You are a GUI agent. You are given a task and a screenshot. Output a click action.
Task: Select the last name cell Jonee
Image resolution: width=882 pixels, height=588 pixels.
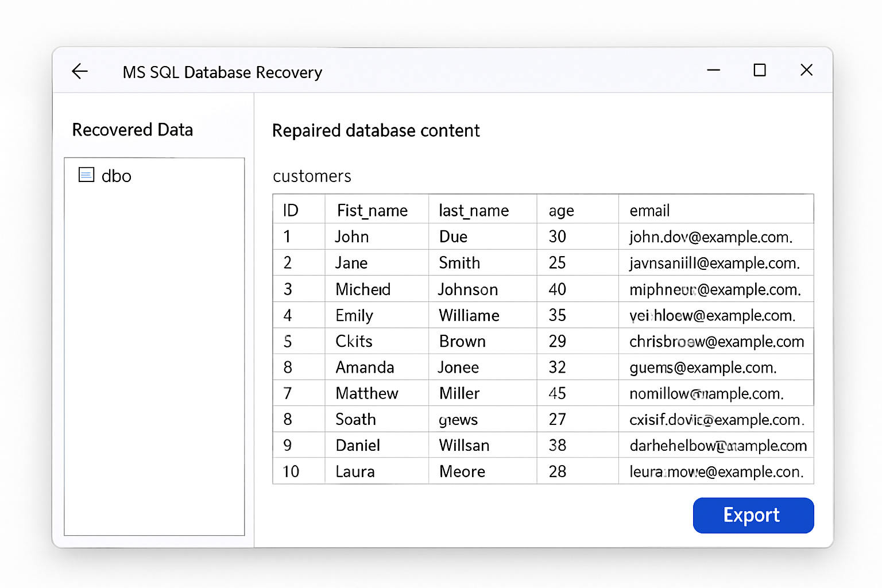pos(482,367)
